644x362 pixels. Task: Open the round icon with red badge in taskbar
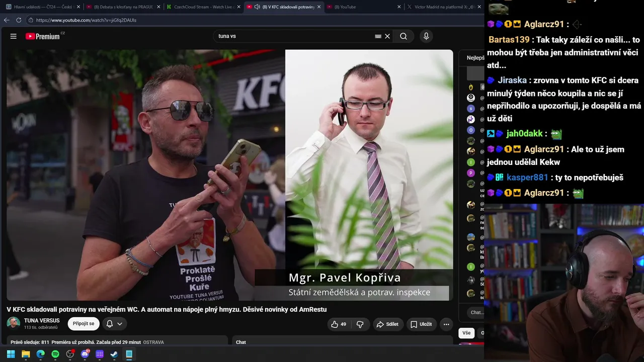coord(70,354)
